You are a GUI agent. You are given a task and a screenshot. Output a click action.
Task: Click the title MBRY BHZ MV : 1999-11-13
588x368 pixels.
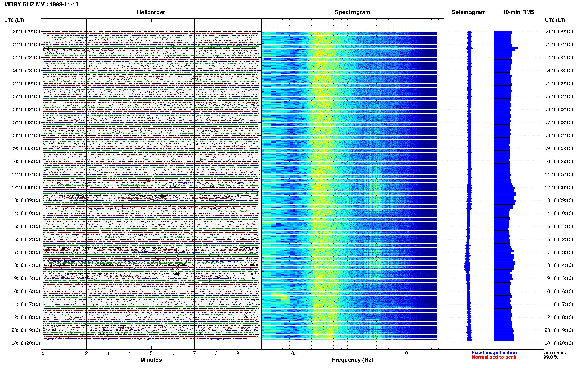(41, 4)
